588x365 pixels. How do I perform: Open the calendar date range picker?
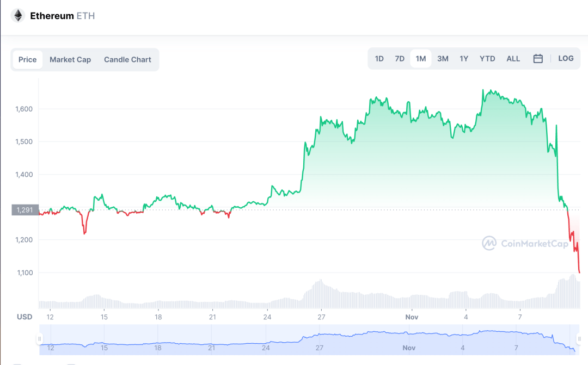538,59
